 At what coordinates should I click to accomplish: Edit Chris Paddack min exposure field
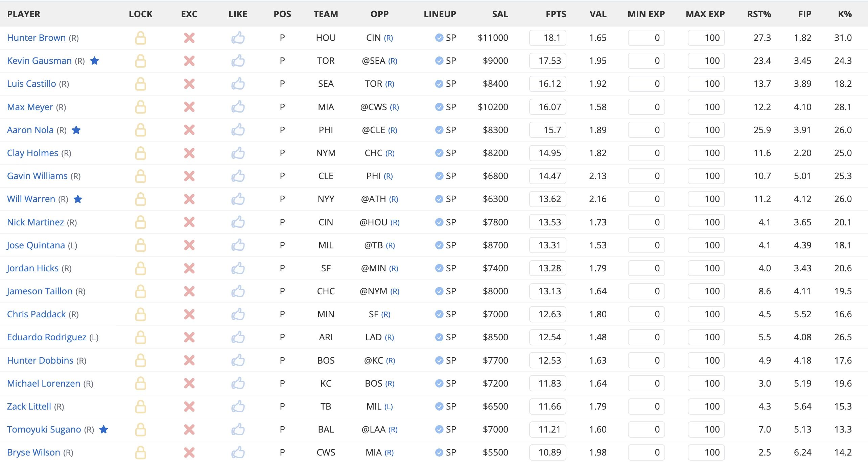(x=647, y=314)
